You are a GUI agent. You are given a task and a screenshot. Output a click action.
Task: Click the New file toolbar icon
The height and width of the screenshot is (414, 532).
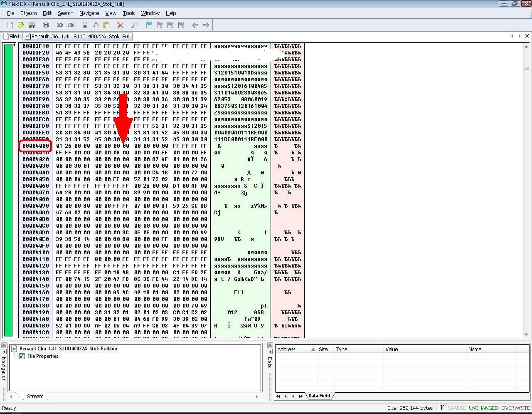point(10,25)
